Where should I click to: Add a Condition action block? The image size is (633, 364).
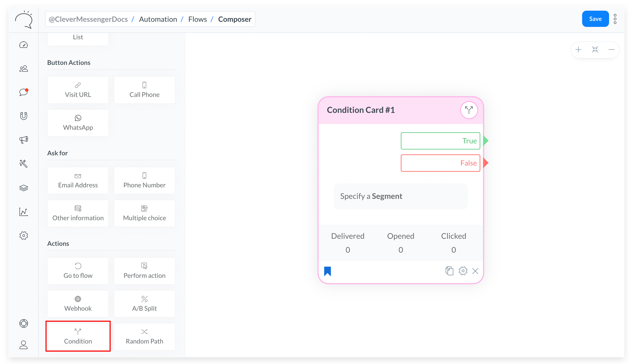78,336
